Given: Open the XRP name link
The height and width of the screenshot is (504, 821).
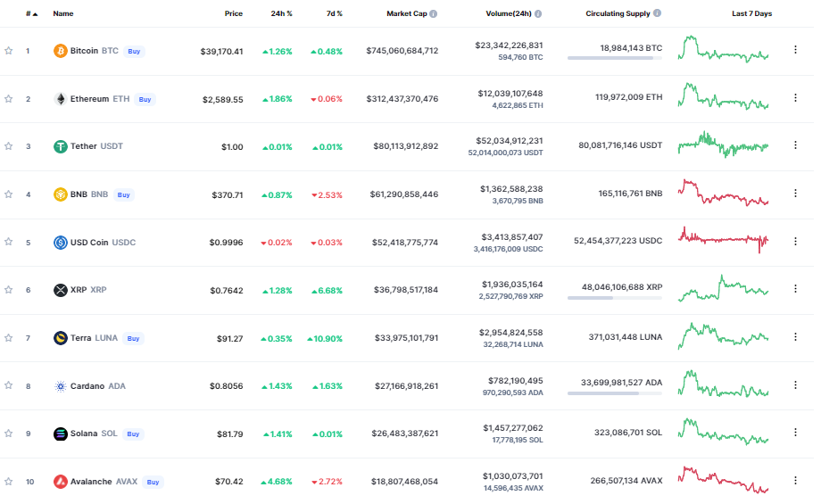Looking at the screenshot, I should click(x=88, y=289).
